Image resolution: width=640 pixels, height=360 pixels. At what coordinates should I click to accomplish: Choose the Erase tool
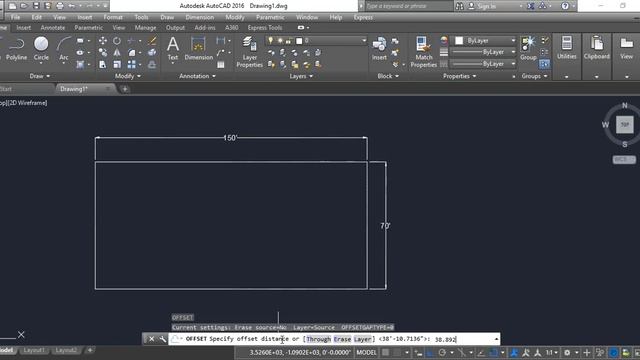click(x=152, y=40)
